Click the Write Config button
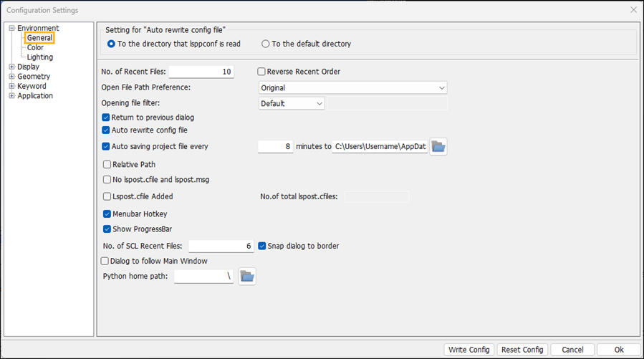This screenshot has height=359, width=644. point(468,350)
